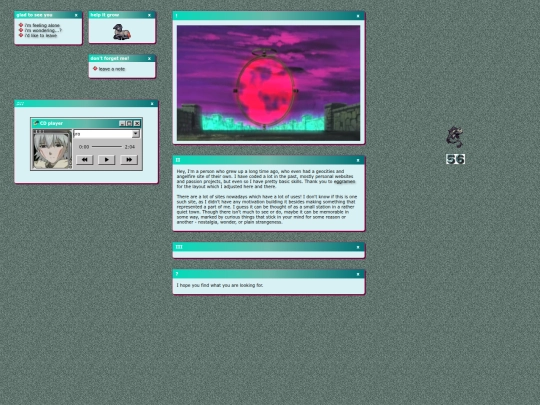Close the "help it grow" window
Image resolution: width=540 pixels, height=405 pixels.
tap(149, 15)
